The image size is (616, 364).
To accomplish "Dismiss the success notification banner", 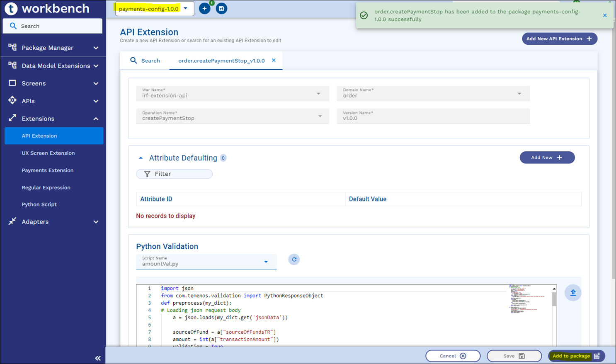I will (x=605, y=15).
